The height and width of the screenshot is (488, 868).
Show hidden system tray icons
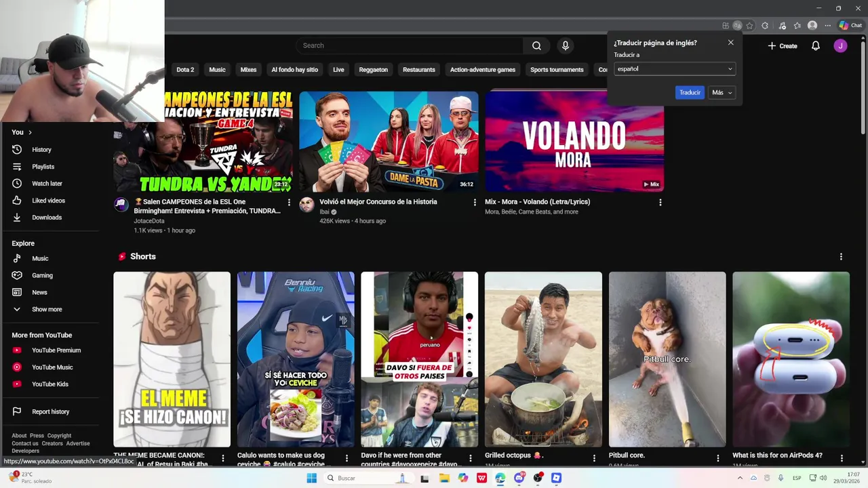740,478
